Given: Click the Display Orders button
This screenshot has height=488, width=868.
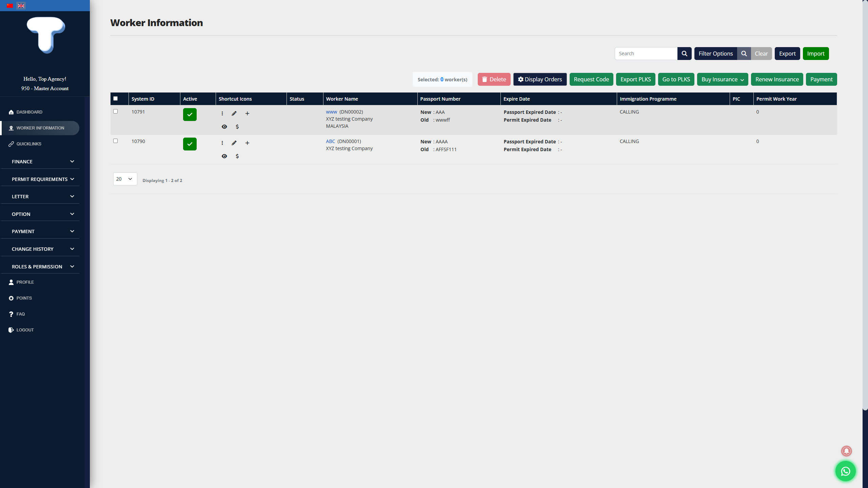Looking at the screenshot, I should point(540,79).
